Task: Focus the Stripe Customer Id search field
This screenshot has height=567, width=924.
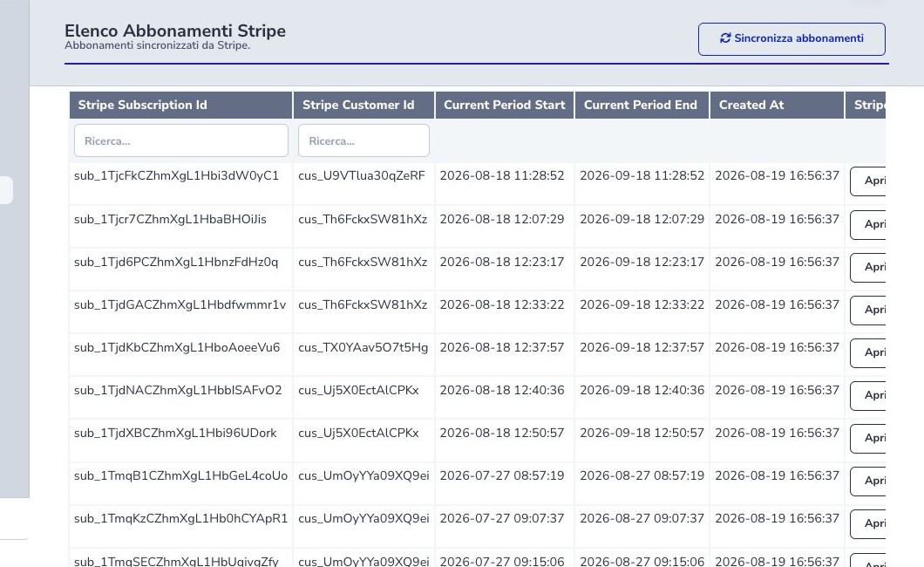Action: pos(363,140)
